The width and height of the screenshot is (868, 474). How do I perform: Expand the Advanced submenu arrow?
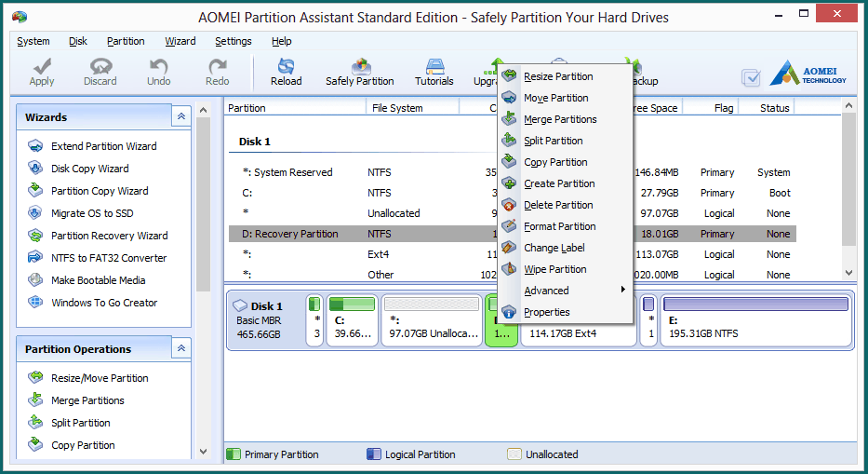[622, 290]
